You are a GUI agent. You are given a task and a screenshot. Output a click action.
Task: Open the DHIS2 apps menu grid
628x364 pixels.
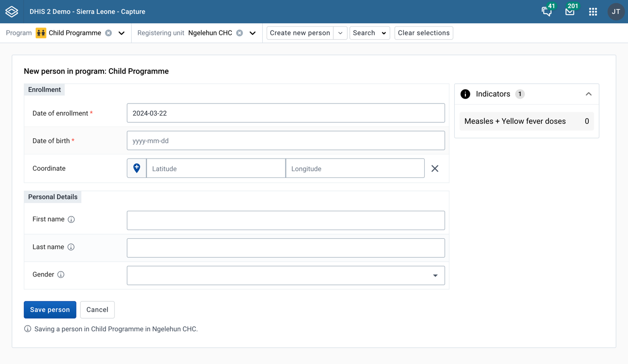point(593,12)
